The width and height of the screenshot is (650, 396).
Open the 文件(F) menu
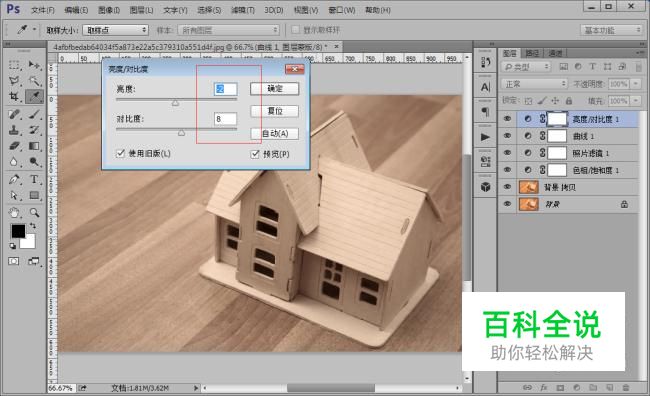pos(43,10)
